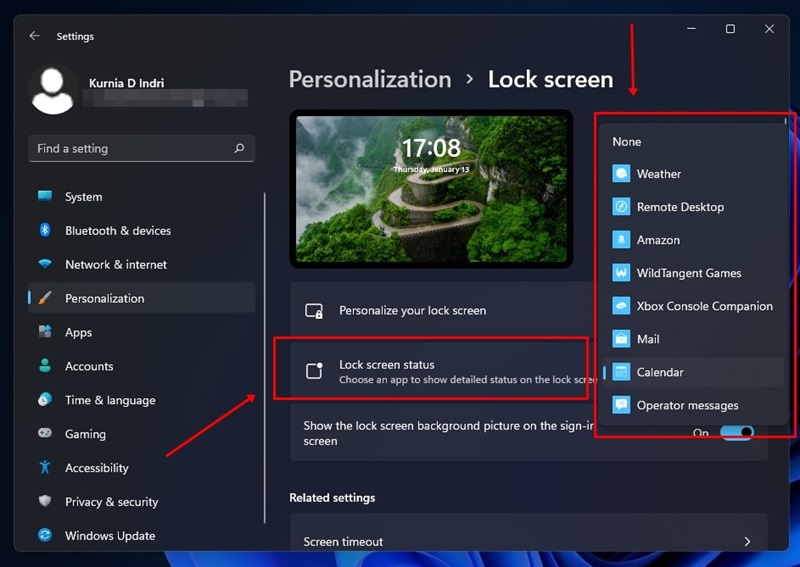Click the Time & language globe icon
This screenshot has height=567, width=800.
point(45,400)
